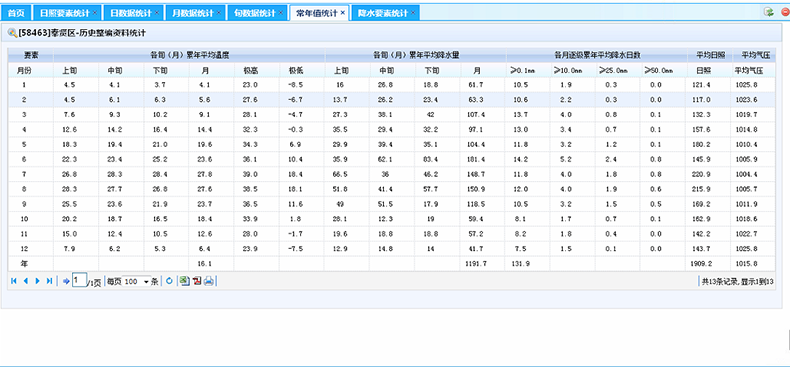Click annual mean pressure 1015.8
Screen dimensions: 790x367
pyautogui.click(x=746, y=264)
